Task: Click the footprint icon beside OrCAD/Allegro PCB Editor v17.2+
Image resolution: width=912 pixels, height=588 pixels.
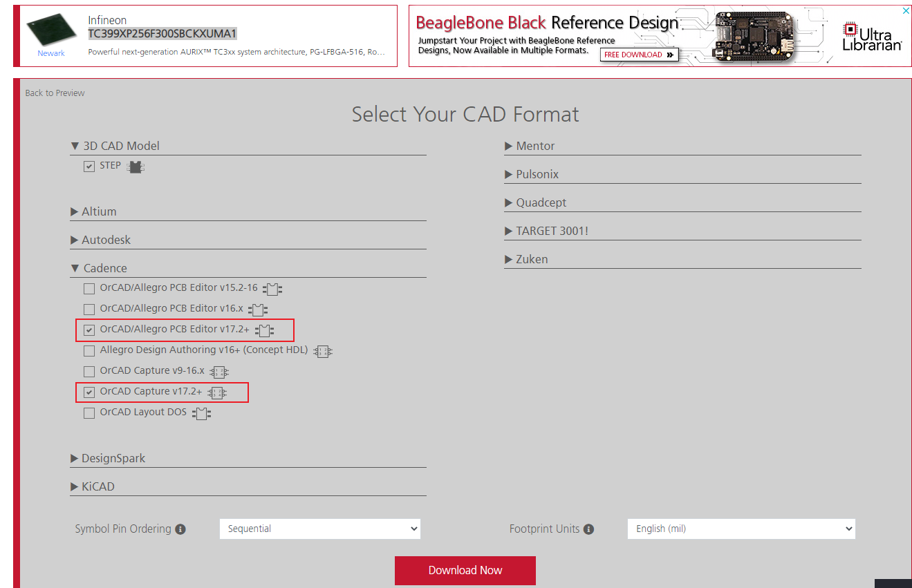Action: pos(264,330)
